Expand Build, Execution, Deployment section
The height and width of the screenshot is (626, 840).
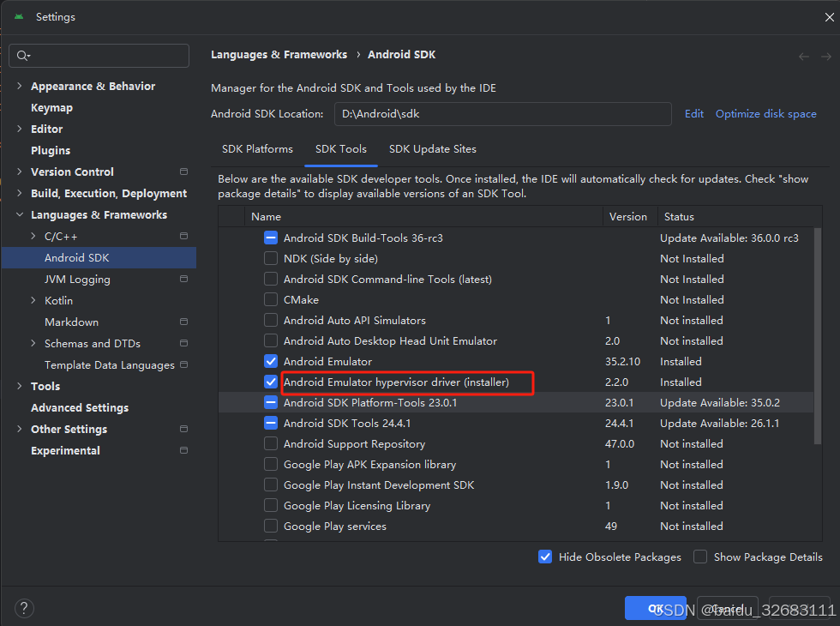pyautogui.click(x=19, y=193)
